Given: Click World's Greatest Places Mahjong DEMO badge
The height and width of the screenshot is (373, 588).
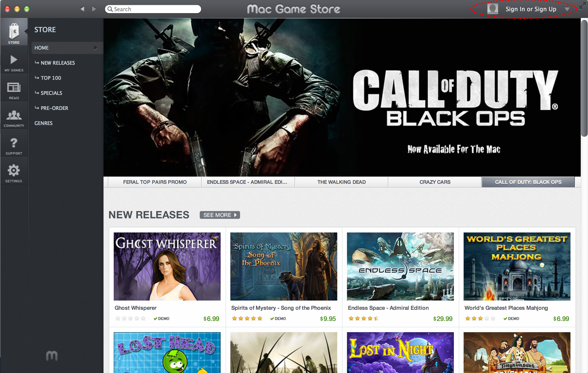Looking at the screenshot, I should point(511,319).
